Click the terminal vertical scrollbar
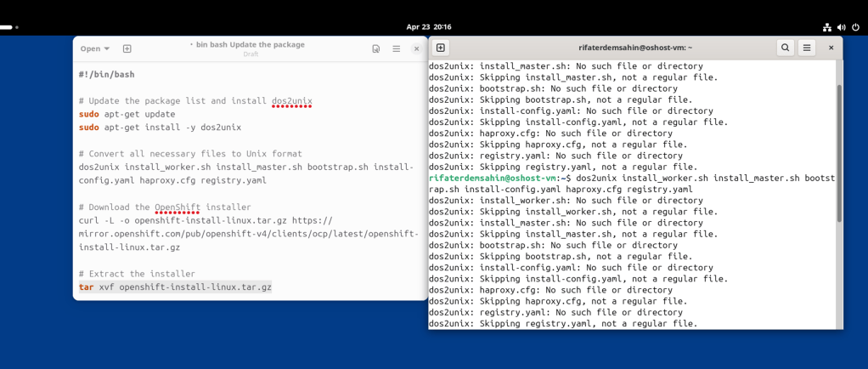The image size is (868, 369). (x=839, y=154)
